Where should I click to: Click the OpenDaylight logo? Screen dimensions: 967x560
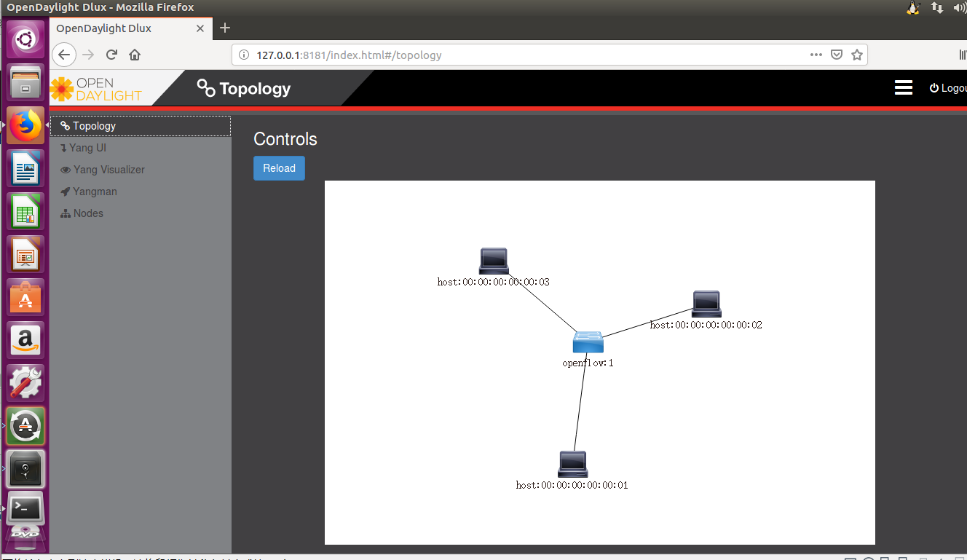pyautogui.click(x=96, y=89)
